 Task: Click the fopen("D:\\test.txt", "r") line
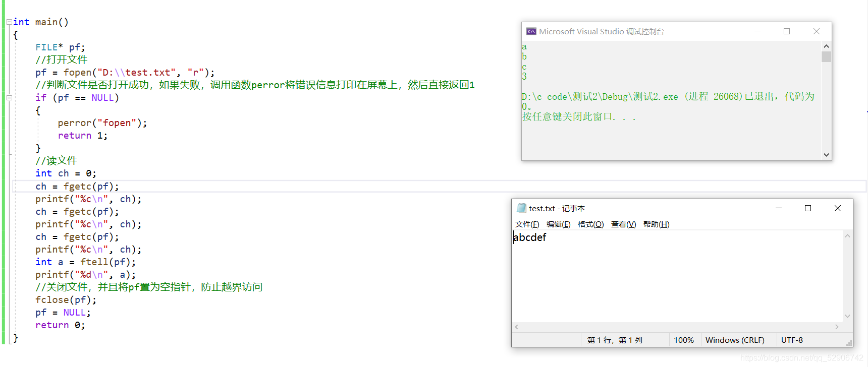click(125, 73)
